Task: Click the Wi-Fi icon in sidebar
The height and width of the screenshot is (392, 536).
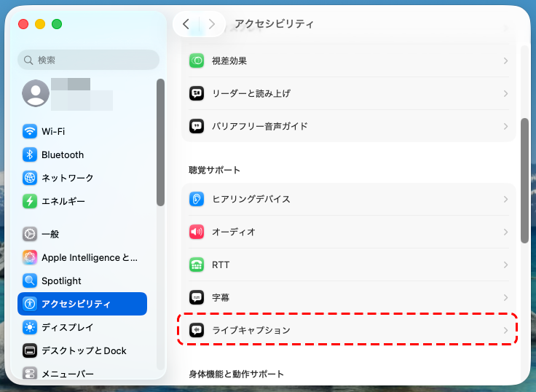Action: point(30,131)
